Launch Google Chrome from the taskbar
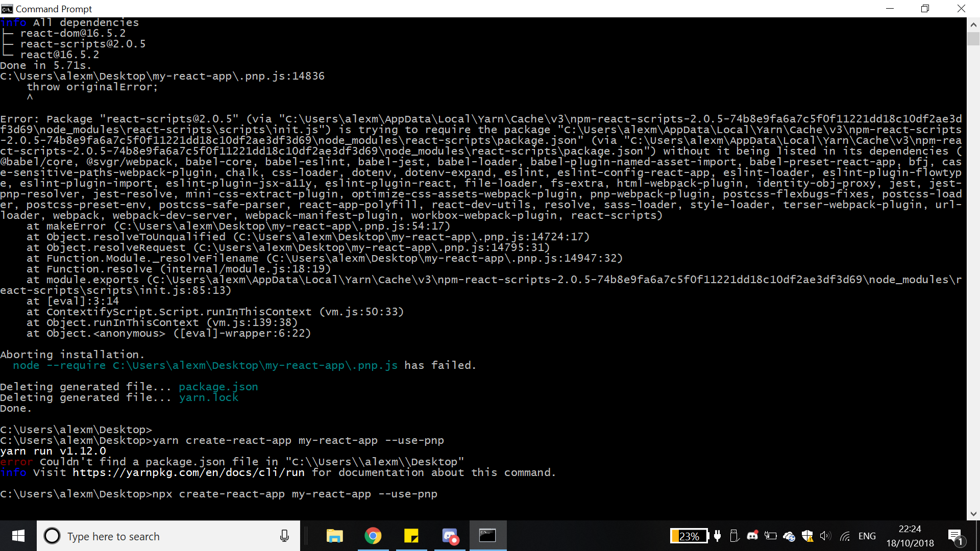The height and width of the screenshot is (551, 980). click(373, 536)
